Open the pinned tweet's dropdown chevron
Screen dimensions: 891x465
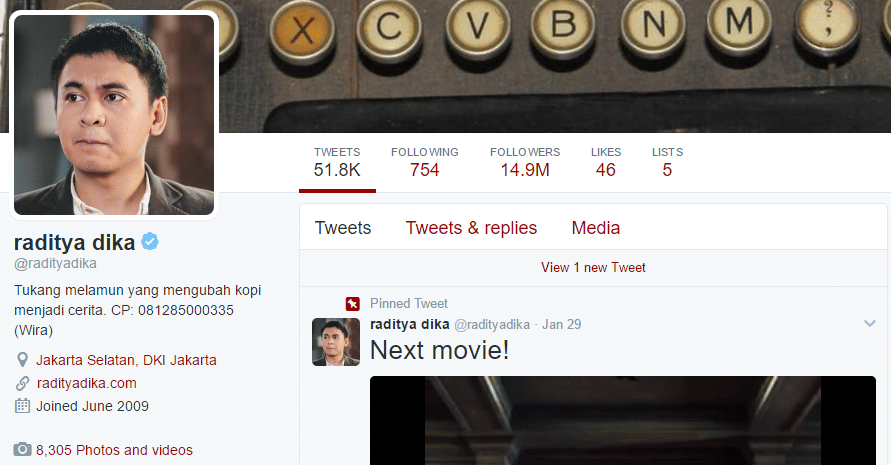869,324
